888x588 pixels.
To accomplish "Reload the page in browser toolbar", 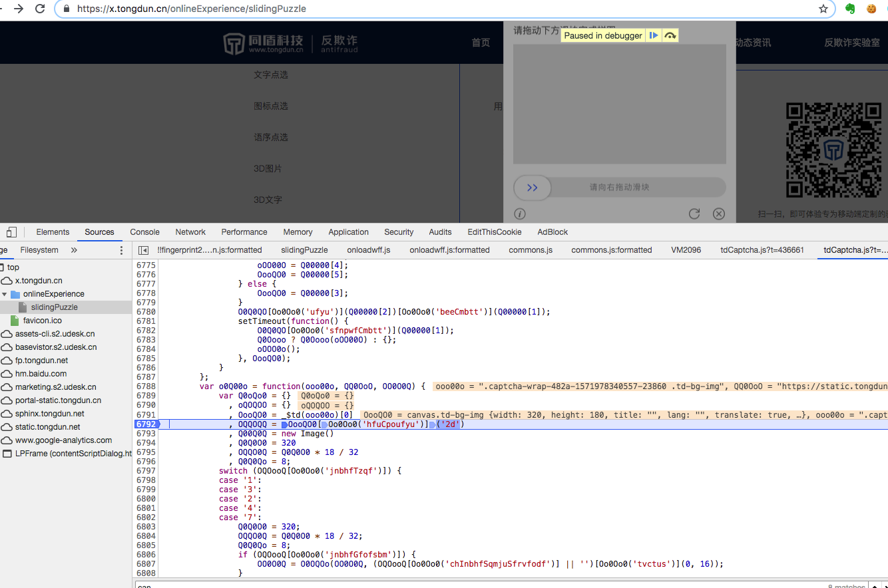I will click(x=40, y=9).
